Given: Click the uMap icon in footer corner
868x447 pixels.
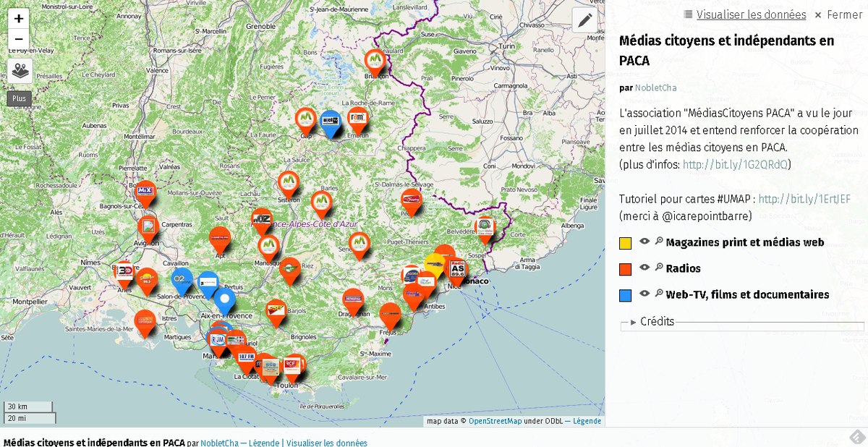Looking at the screenshot, I should [x=857, y=437].
